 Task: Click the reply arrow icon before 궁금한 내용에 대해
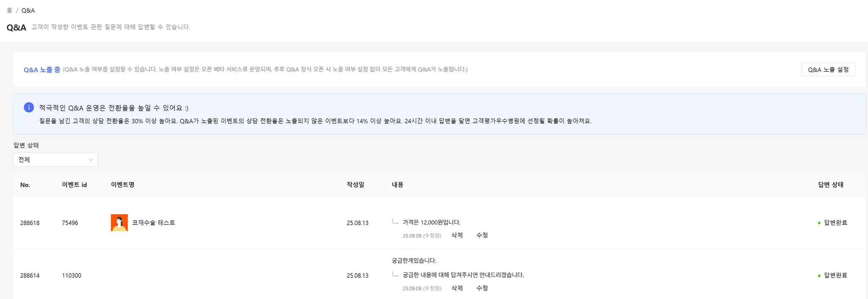[x=395, y=274]
